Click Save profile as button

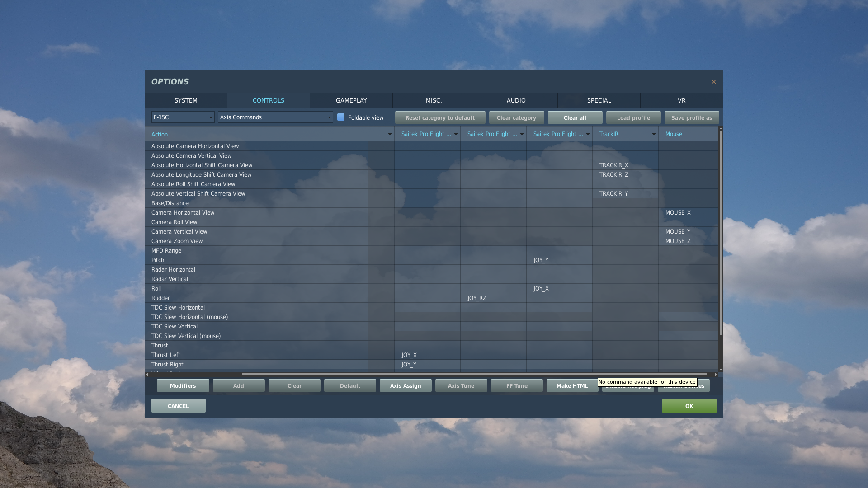tap(692, 117)
